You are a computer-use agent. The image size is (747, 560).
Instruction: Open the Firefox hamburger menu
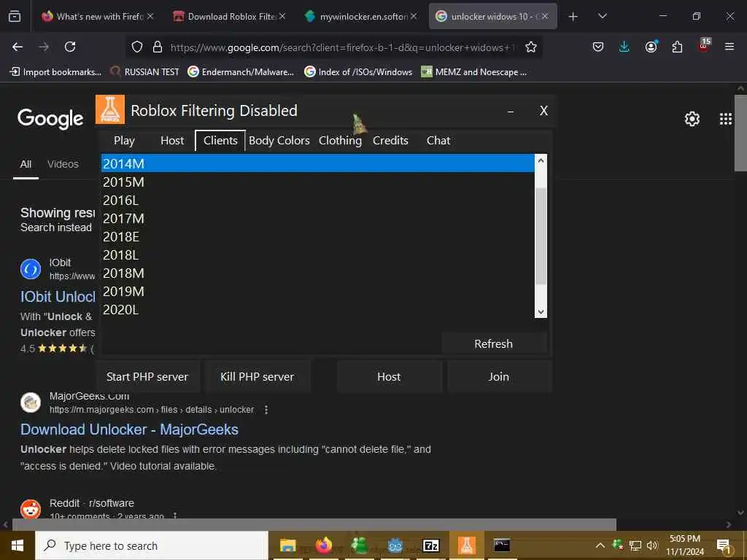(729, 47)
